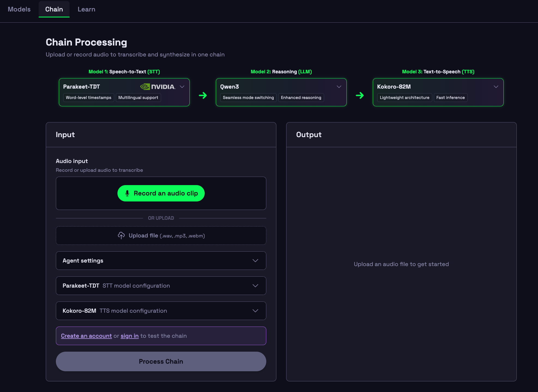Switch to the Models tab
The height and width of the screenshot is (392, 538).
19,9
